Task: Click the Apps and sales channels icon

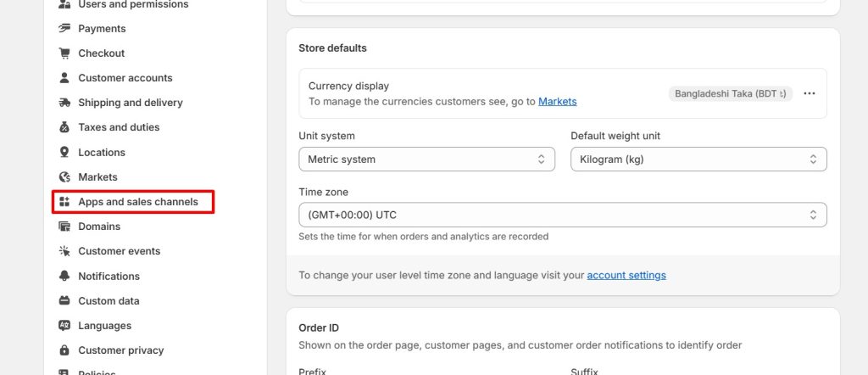Action: (64, 202)
